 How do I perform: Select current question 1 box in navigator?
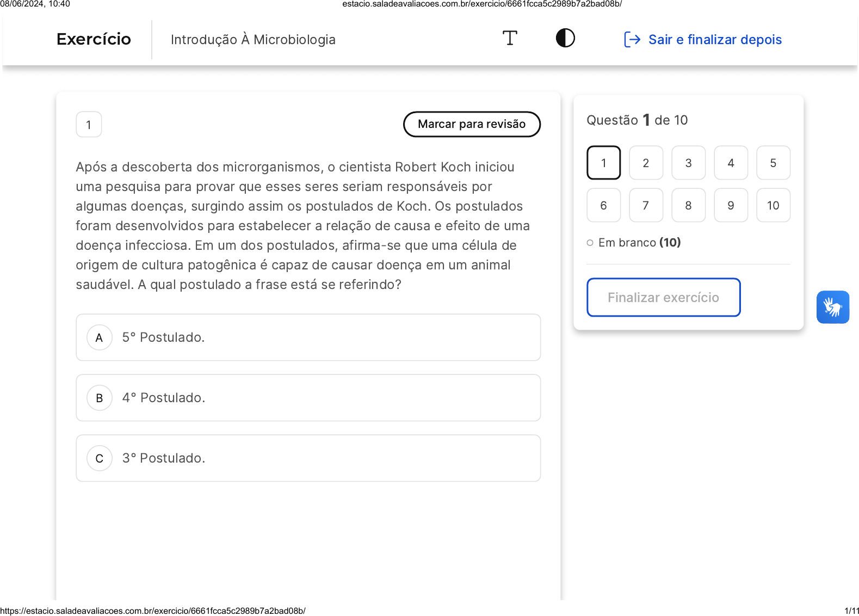click(603, 163)
